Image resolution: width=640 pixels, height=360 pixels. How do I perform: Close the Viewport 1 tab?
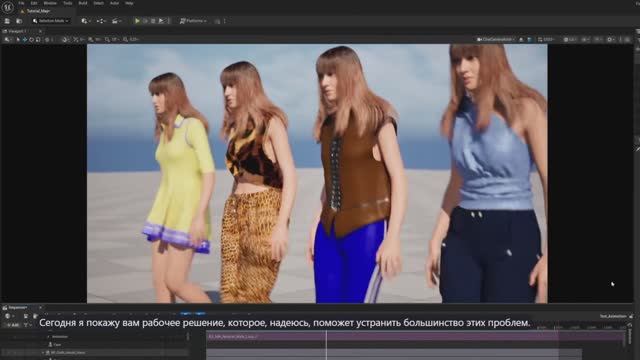coord(40,31)
